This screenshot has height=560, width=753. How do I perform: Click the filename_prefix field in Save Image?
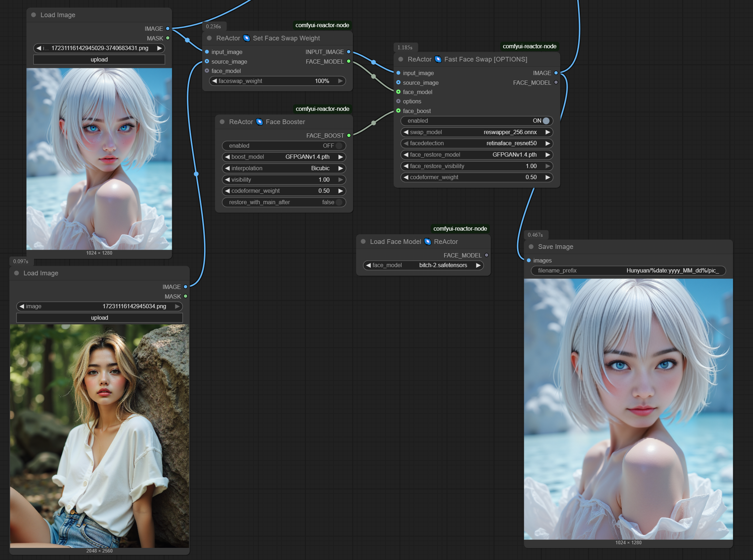click(628, 270)
